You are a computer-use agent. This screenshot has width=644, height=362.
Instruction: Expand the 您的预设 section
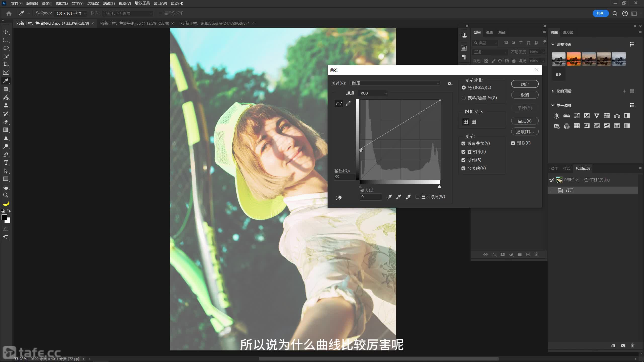tap(553, 91)
